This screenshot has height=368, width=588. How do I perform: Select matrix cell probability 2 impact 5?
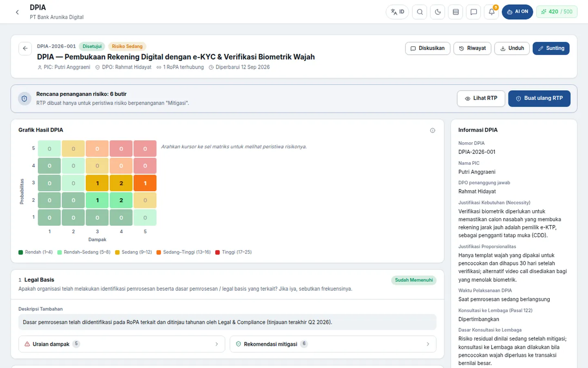click(145, 200)
